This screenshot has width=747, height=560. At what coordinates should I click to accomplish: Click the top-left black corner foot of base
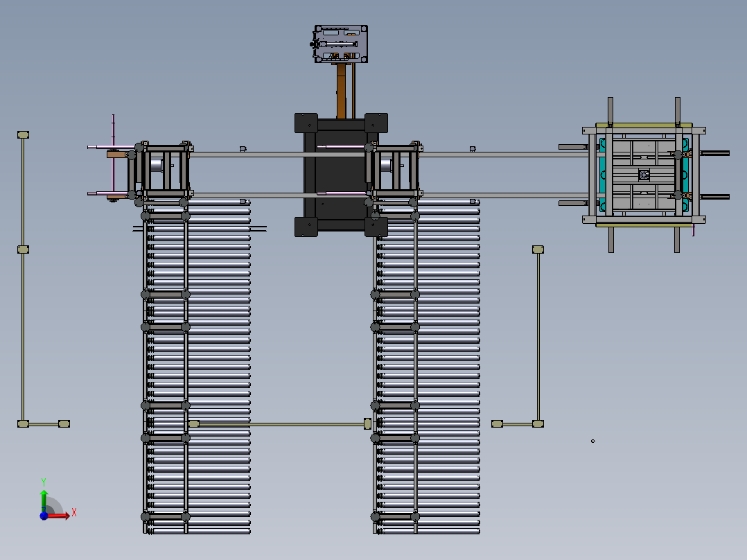click(306, 123)
